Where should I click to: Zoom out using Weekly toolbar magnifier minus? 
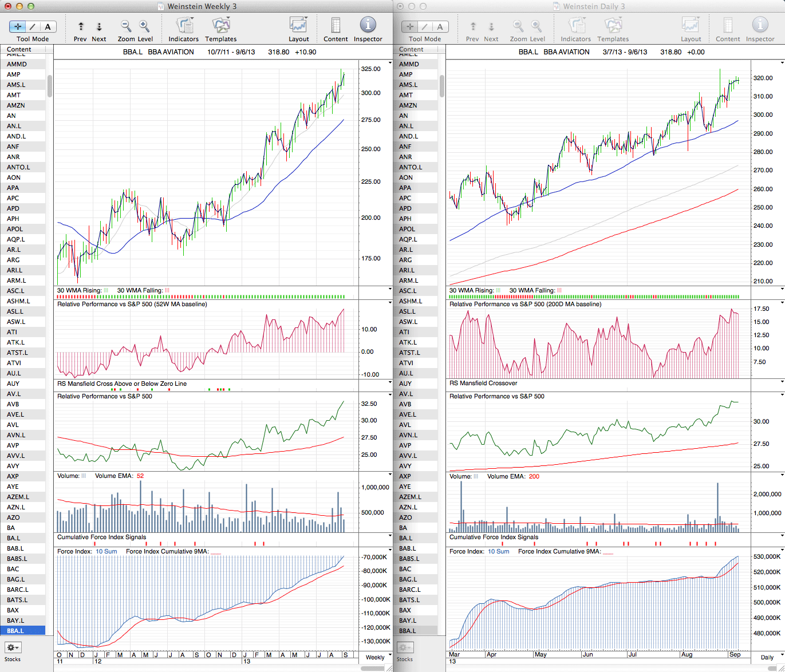coord(126,26)
